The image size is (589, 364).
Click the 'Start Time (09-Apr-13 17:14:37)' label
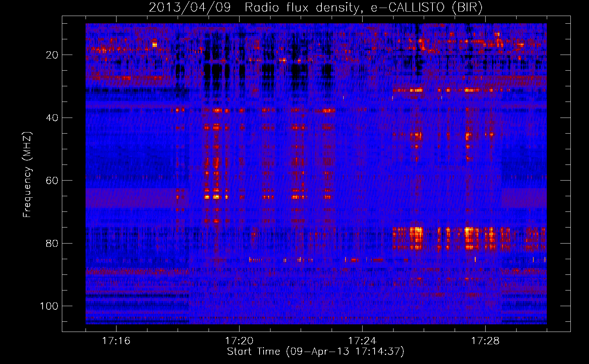316,352
